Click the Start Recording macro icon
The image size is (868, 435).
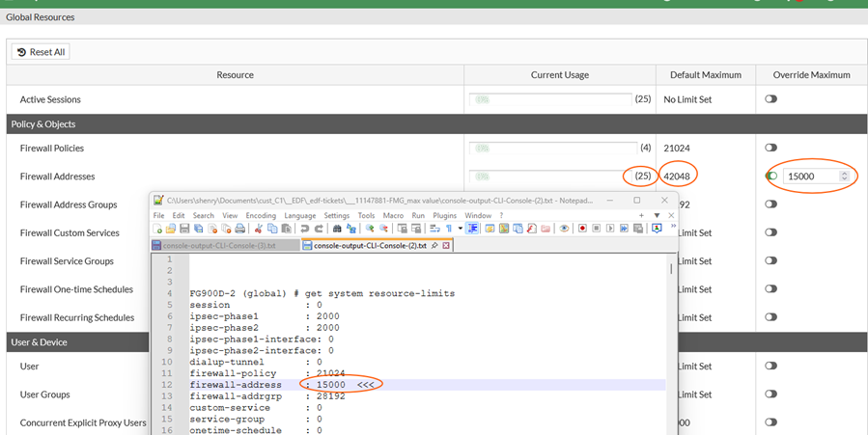coord(583,229)
